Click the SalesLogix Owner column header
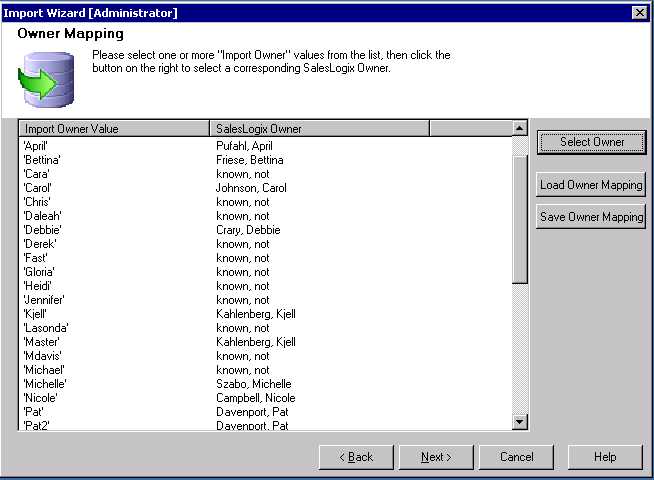The image size is (654, 480). (320, 128)
